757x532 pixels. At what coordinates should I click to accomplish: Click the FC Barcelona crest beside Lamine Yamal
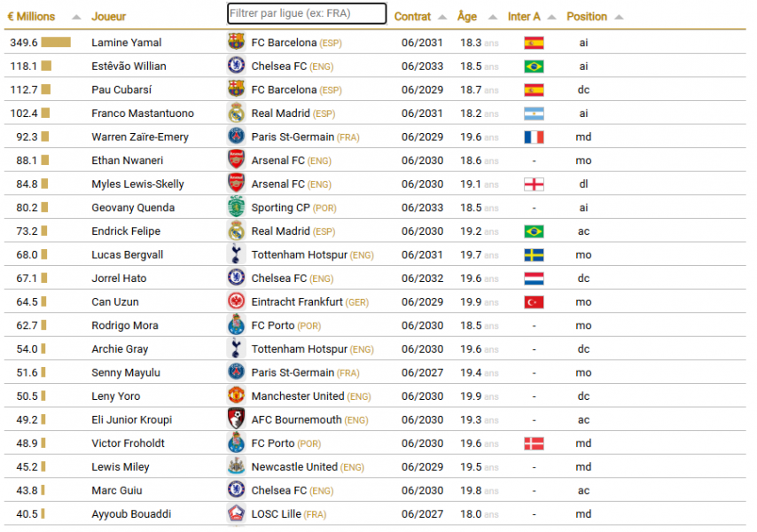236,42
